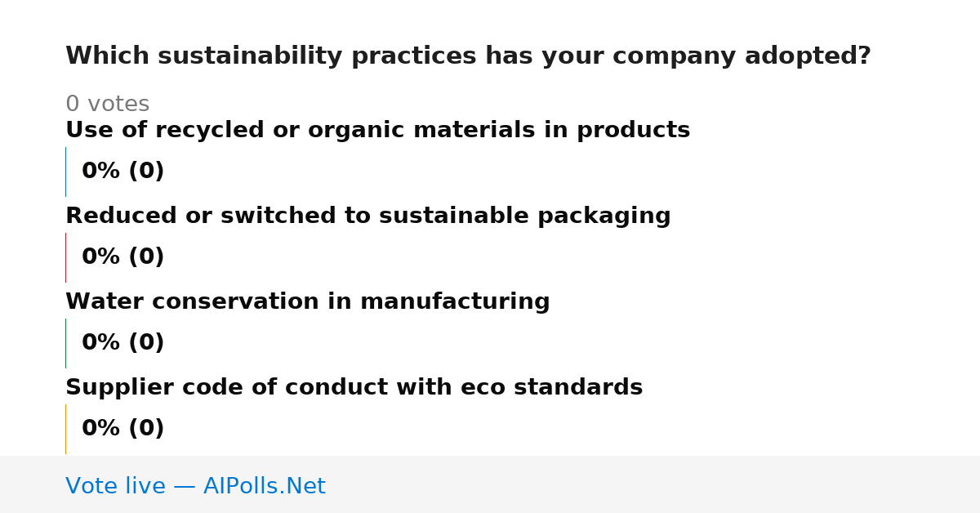Open the Vote live — AIPolls.Net link
The height and width of the screenshot is (513, 980).
(195, 487)
